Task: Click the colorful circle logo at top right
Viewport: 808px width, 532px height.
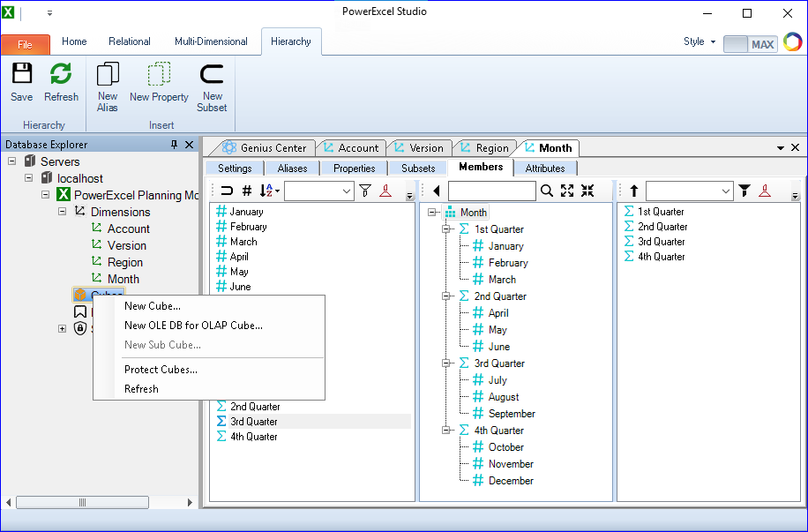Action: point(792,41)
